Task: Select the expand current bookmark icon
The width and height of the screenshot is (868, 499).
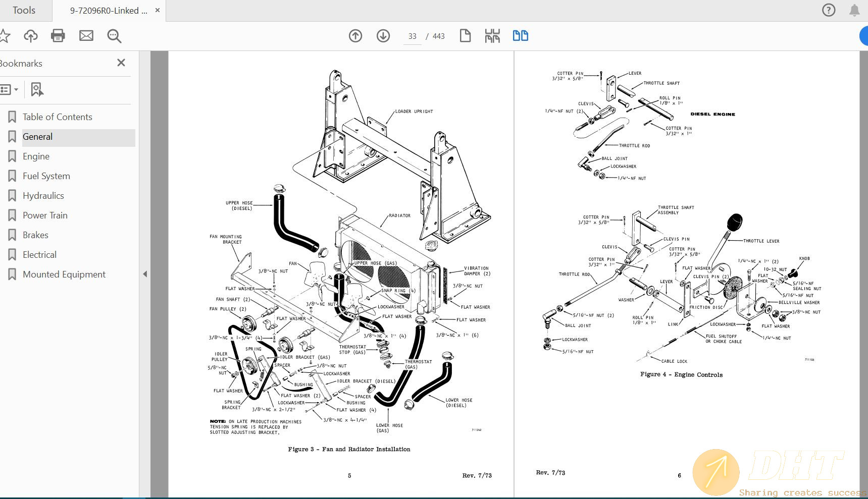Action: click(x=37, y=89)
